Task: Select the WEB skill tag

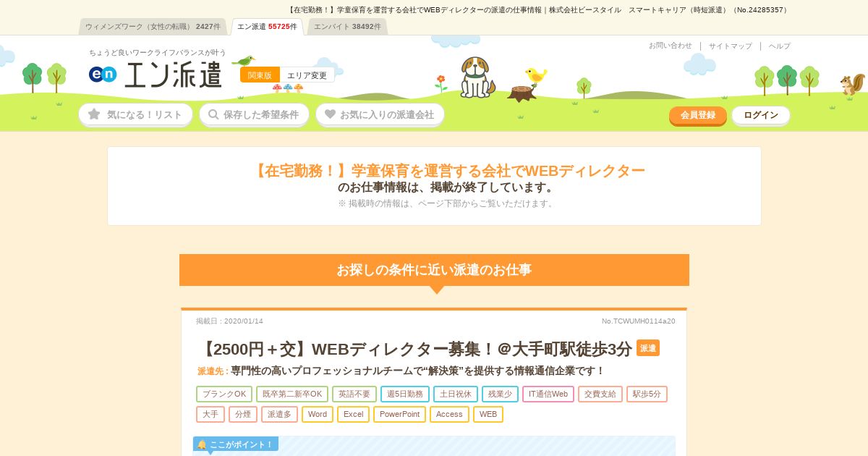Action: (x=488, y=415)
